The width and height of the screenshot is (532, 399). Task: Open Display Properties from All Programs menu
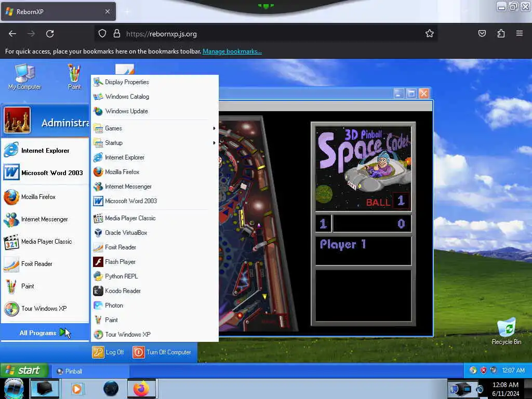tap(155, 82)
